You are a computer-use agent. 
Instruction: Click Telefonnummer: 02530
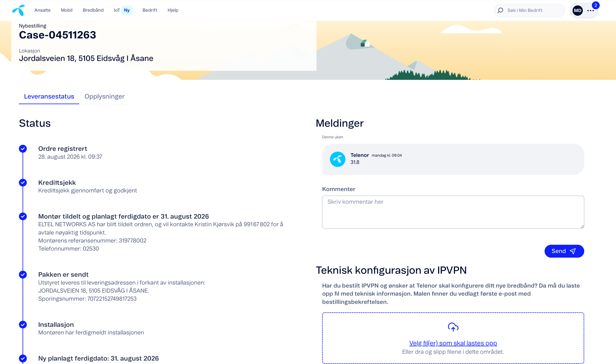click(69, 249)
